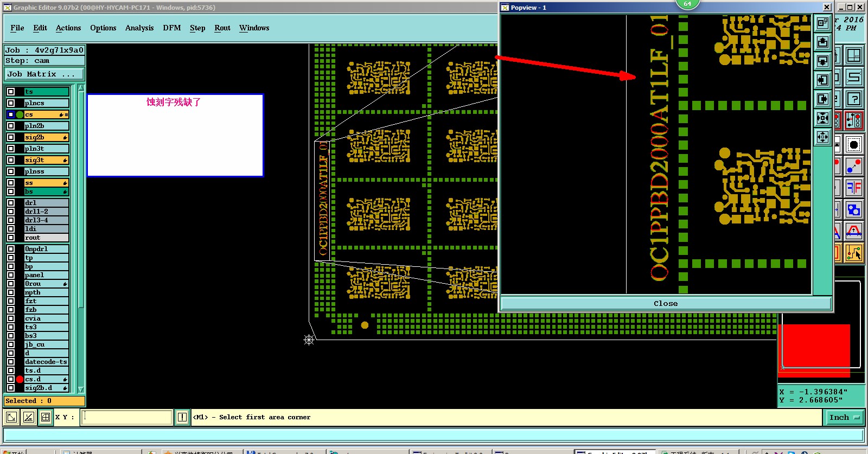The height and width of the screenshot is (454, 868).
Task: Select the cvia layer name
Action: pos(47,318)
